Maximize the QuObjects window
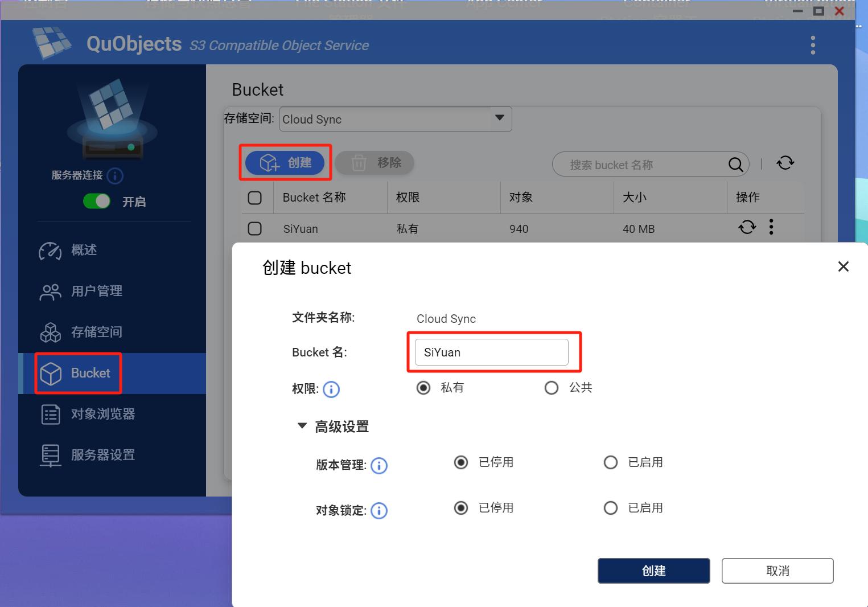868x607 pixels. coord(818,11)
